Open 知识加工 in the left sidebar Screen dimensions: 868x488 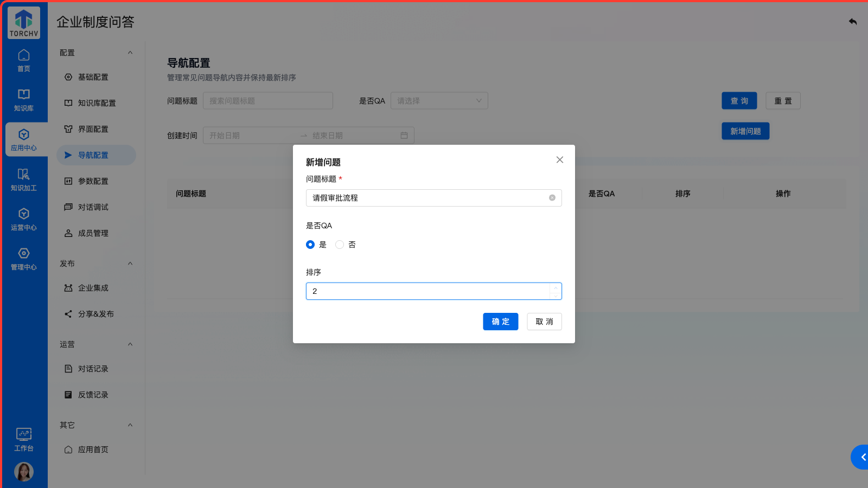[x=24, y=179]
